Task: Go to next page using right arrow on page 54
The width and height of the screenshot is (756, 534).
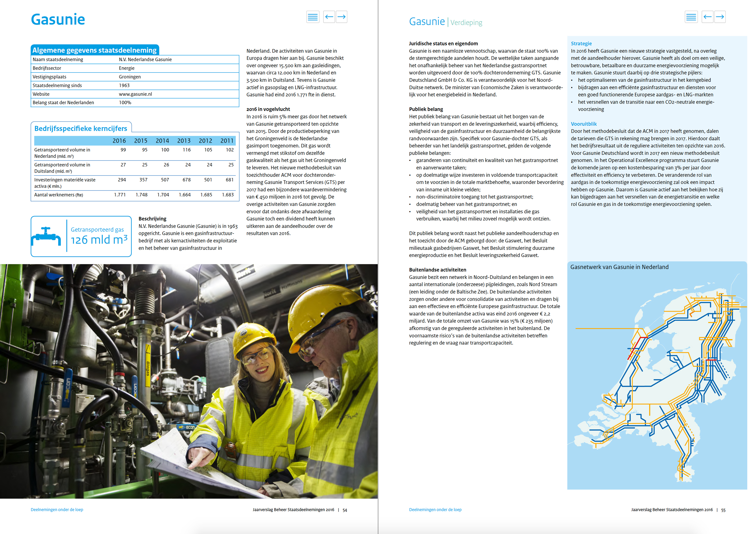Action: click(x=341, y=17)
